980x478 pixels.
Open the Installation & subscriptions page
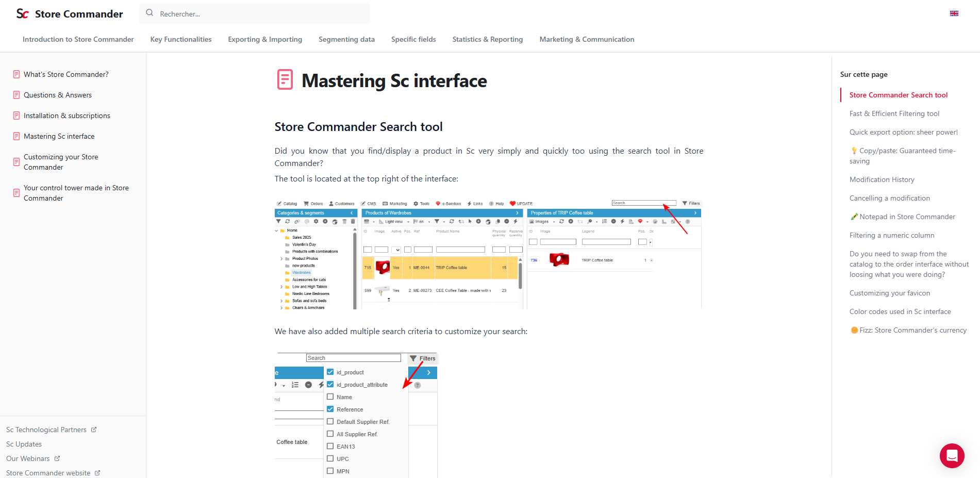67,116
